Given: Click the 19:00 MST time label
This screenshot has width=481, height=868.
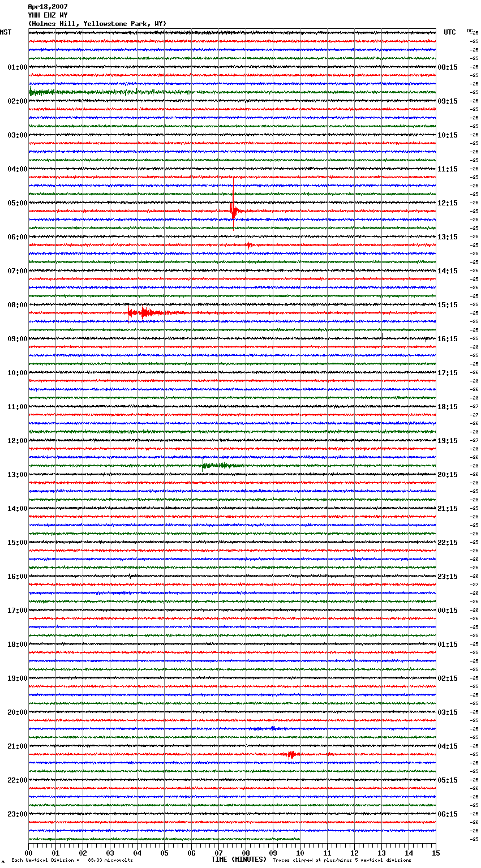Looking at the screenshot, I should 18,678.
